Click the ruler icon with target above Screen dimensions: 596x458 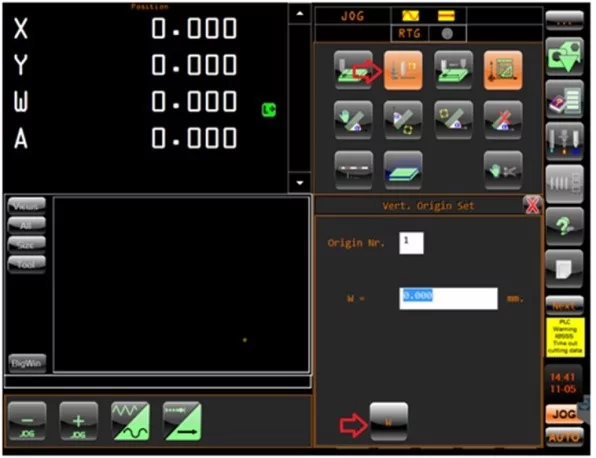453,120
